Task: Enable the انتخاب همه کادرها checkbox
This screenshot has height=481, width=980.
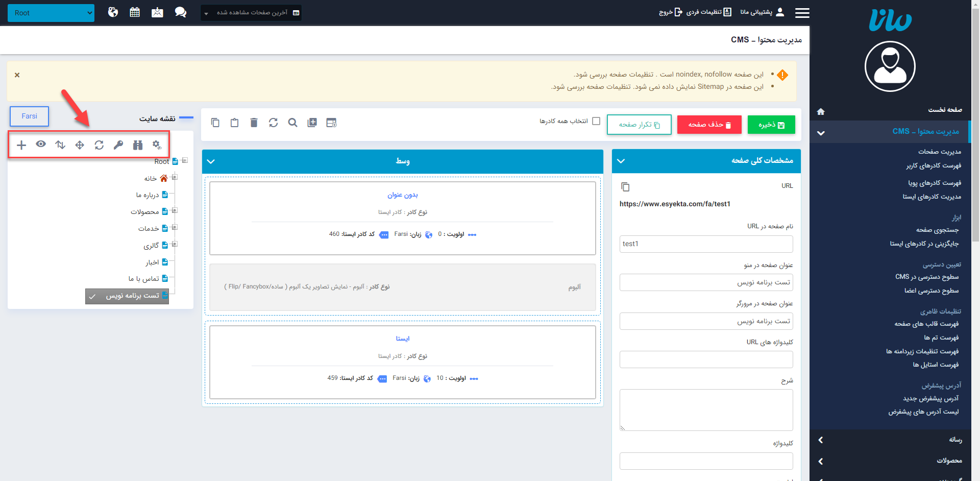Action: (x=596, y=121)
